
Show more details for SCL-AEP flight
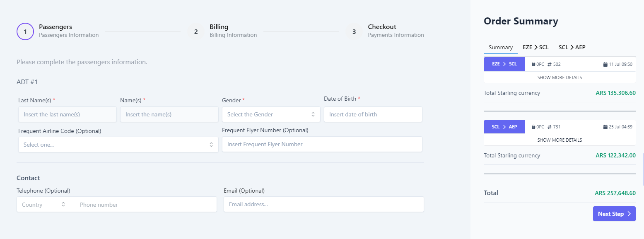560,140
